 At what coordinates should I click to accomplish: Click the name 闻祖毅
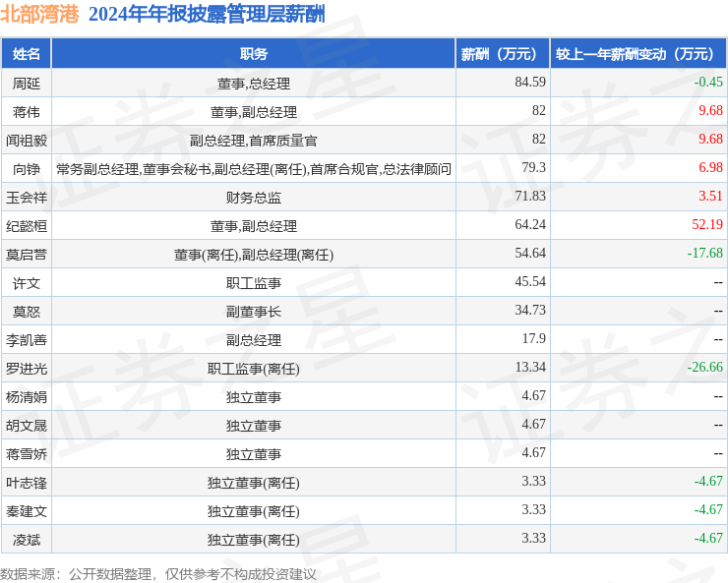pos(27,141)
